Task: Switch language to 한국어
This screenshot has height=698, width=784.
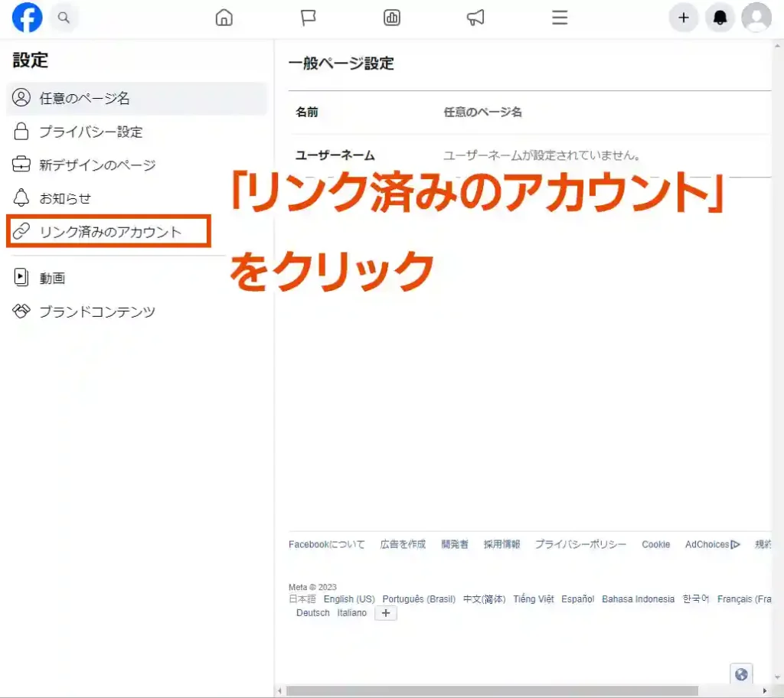Action: click(x=696, y=599)
